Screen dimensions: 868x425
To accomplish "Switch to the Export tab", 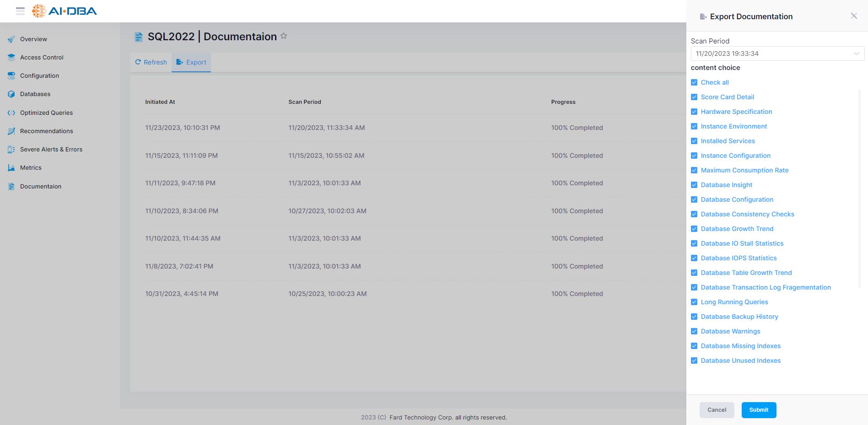I will click(191, 62).
